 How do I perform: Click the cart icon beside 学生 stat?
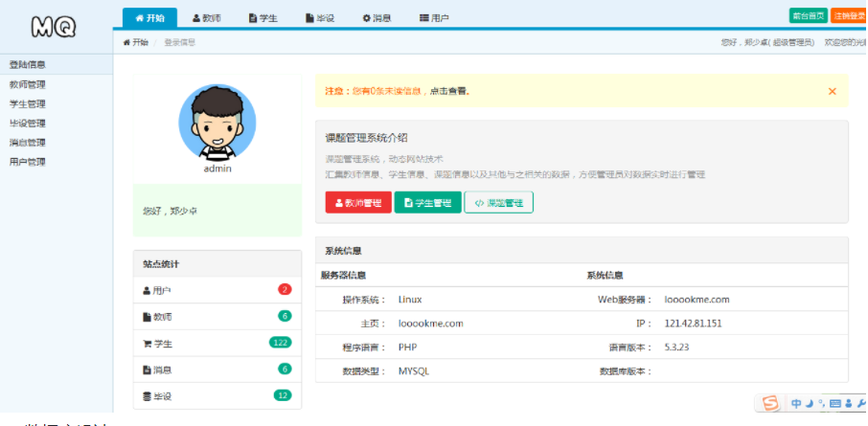pos(148,344)
